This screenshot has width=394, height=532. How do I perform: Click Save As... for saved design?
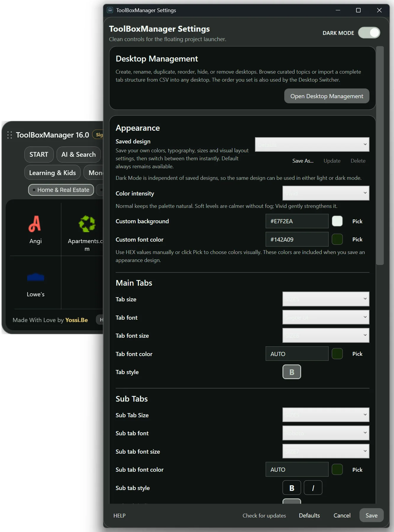click(303, 161)
